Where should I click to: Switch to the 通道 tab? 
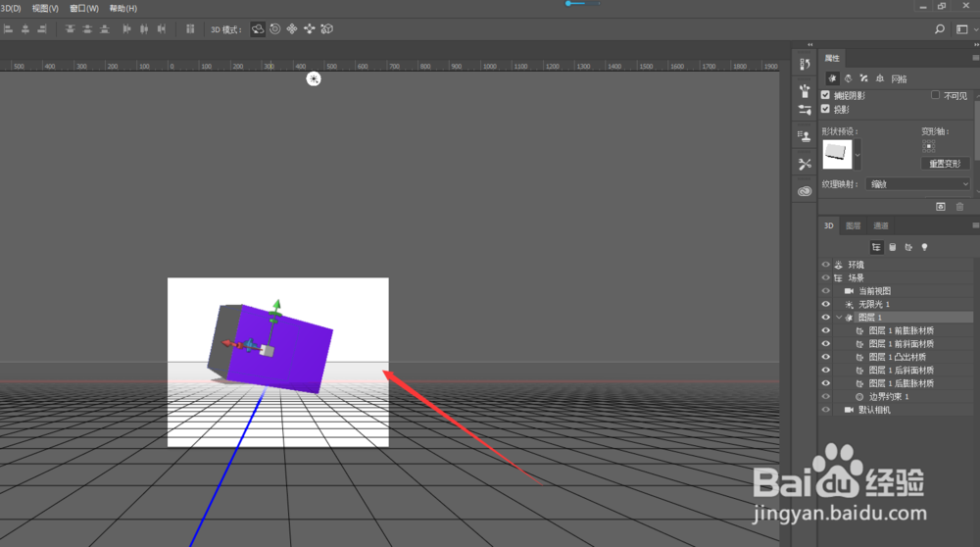click(x=881, y=225)
